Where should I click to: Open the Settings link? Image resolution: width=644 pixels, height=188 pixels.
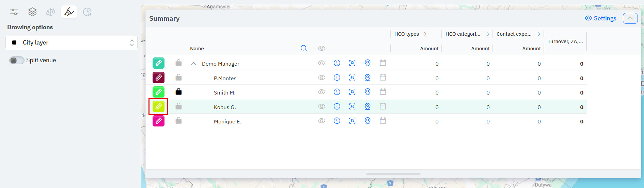point(600,18)
